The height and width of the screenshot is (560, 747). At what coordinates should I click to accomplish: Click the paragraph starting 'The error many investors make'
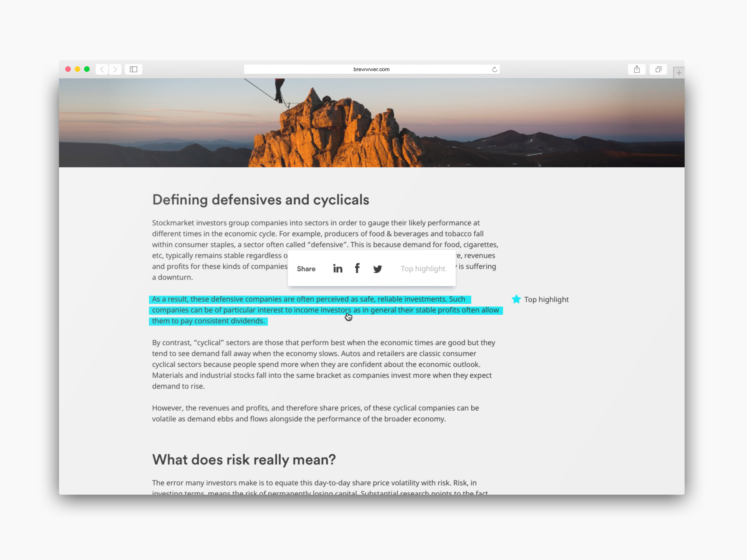click(x=320, y=487)
